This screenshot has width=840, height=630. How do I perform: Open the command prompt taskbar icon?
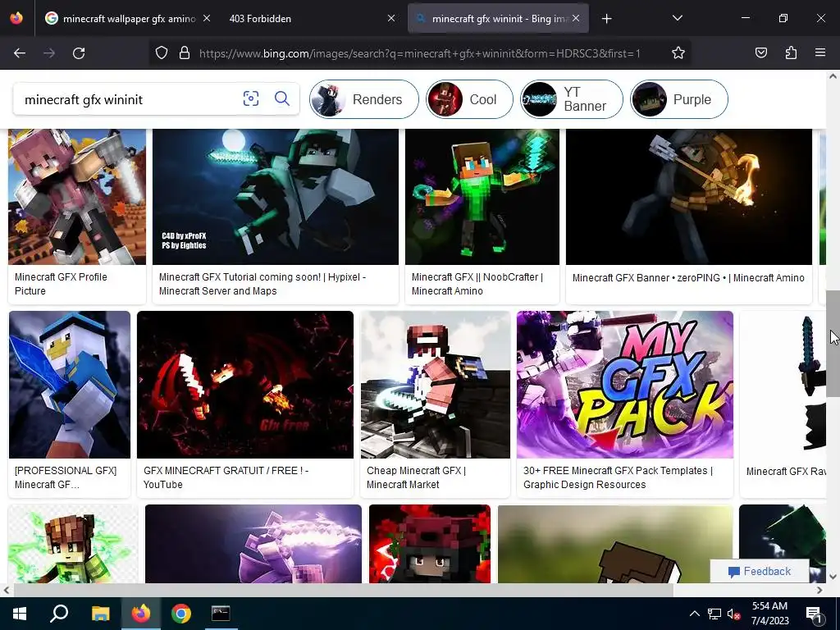[x=221, y=614]
